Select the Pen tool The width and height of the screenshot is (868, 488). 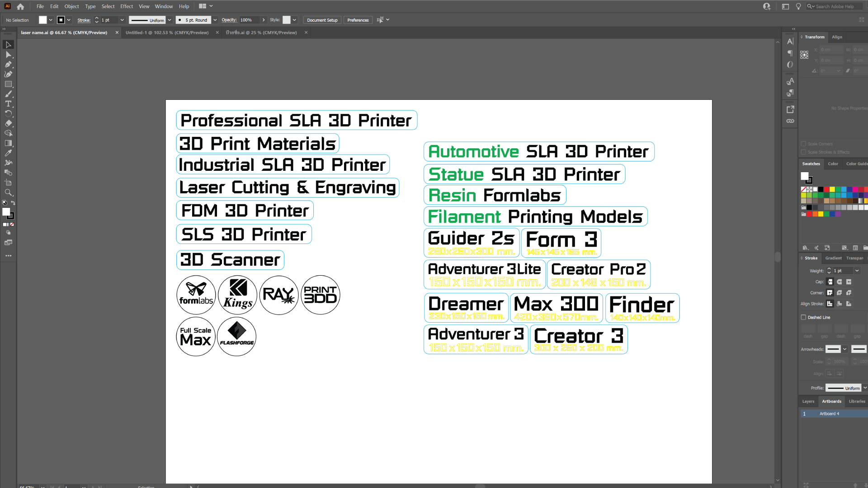[x=8, y=64]
